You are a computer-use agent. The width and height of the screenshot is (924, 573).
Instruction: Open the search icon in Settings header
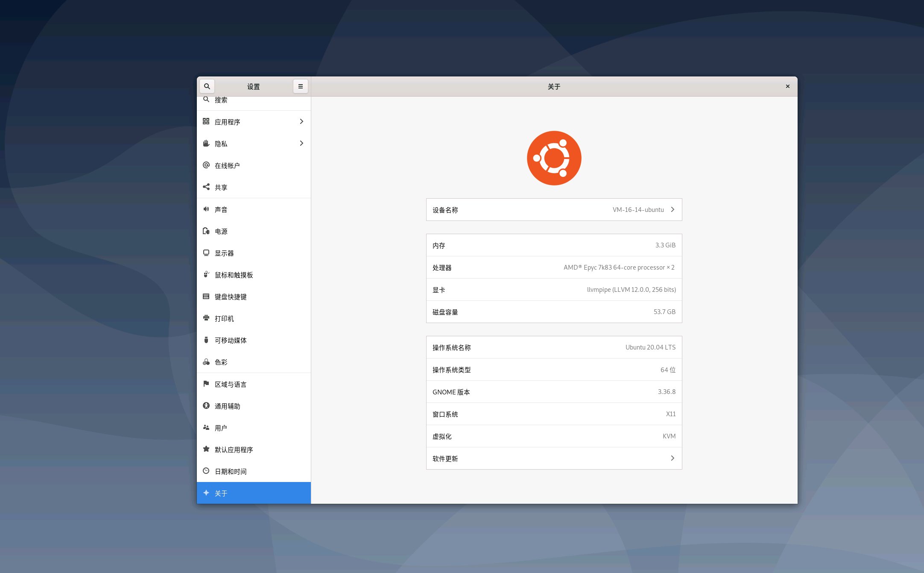point(207,86)
